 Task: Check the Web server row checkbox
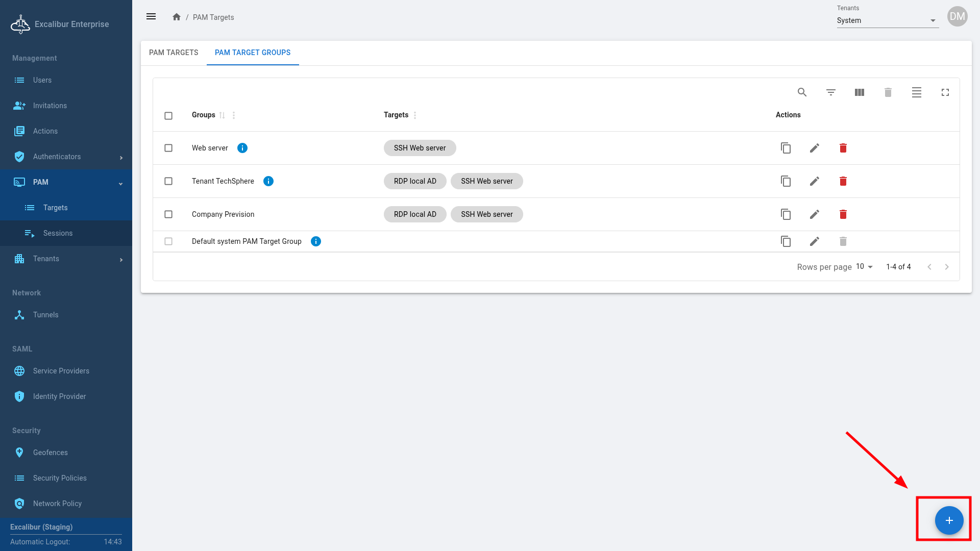pyautogui.click(x=168, y=148)
